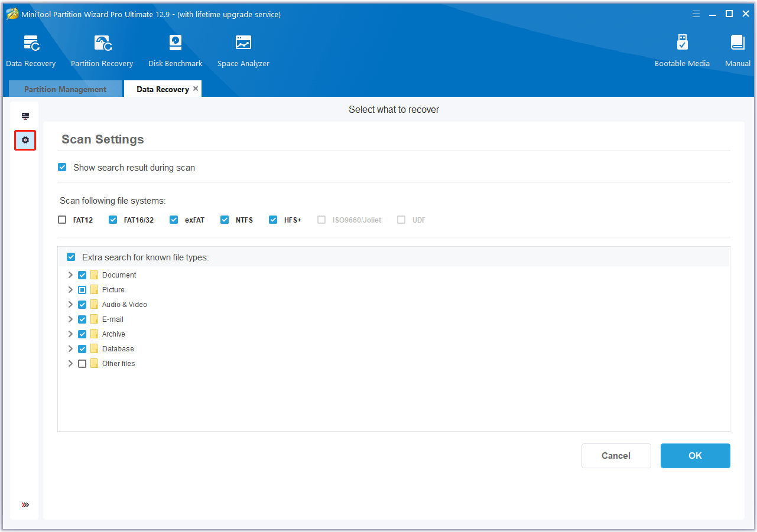757x532 pixels.
Task: Click the Scan Settings heading
Action: pyautogui.click(x=103, y=139)
